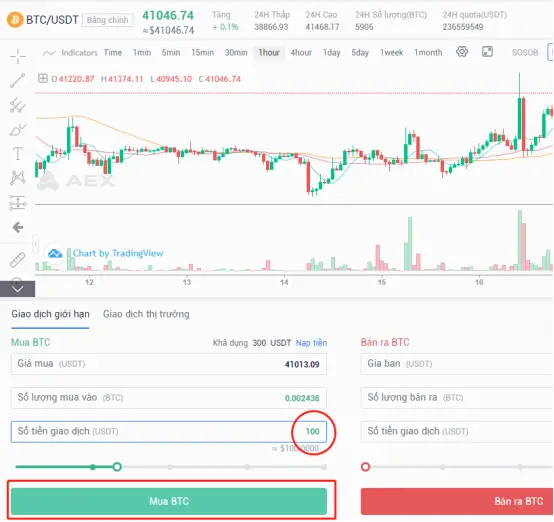Click the Bảng chính tag
Screen dimensions: 554x522
pyautogui.click(x=107, y=20)
